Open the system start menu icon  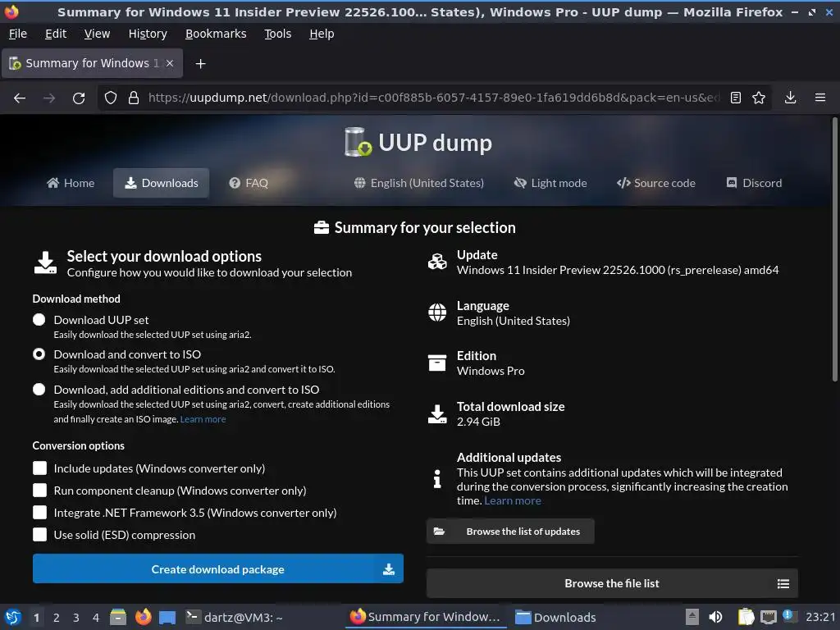[x=13, y=618]
